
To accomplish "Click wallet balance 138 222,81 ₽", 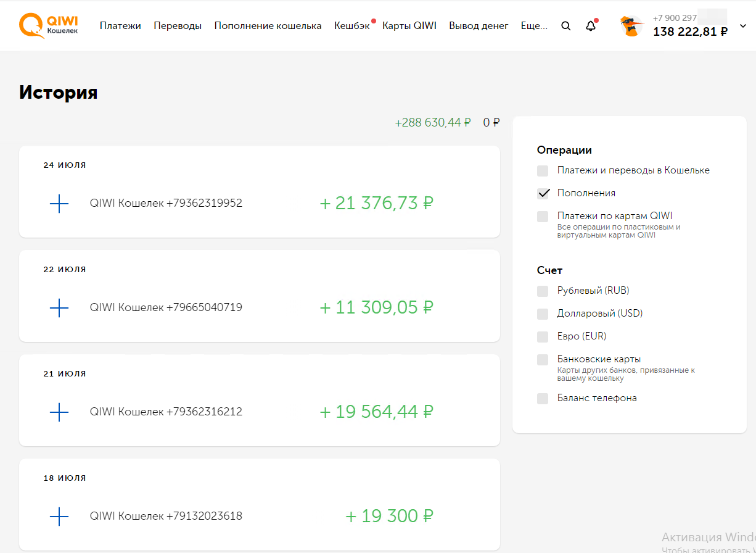I will 690,31.
